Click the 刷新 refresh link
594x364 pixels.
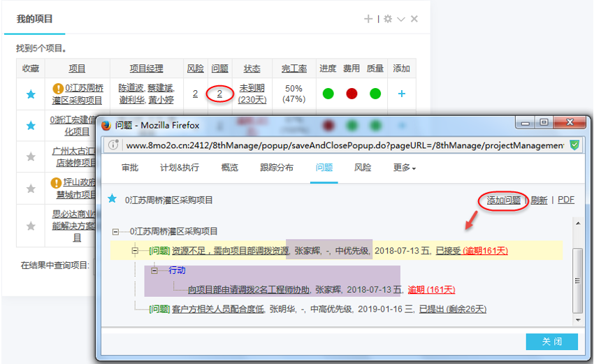tap(539, 200)
